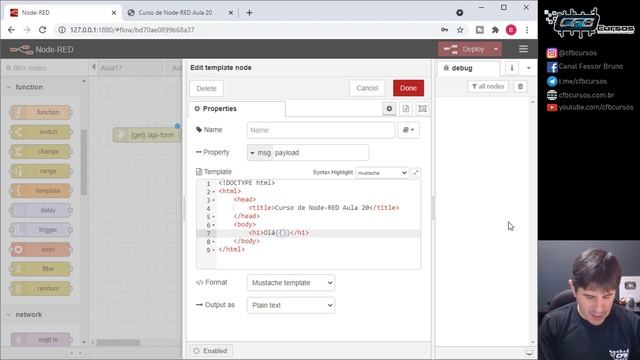Open debug window in new window icon
Viewport: 640px width, 360px height.
click(529, 353)
